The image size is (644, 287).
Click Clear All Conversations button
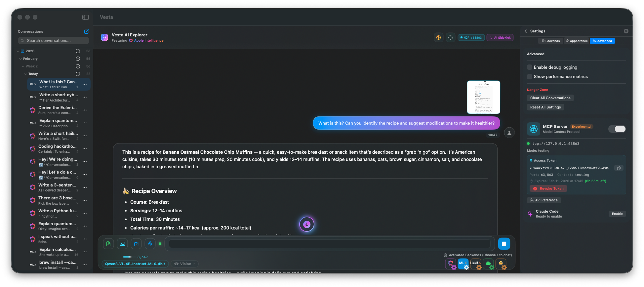point(550,98)
